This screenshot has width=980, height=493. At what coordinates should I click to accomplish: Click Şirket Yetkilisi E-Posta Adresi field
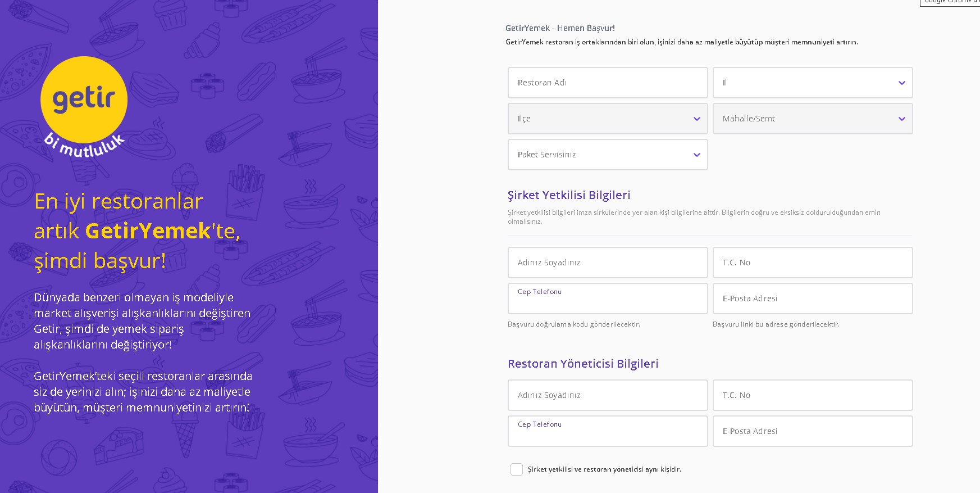pos(812,298)
